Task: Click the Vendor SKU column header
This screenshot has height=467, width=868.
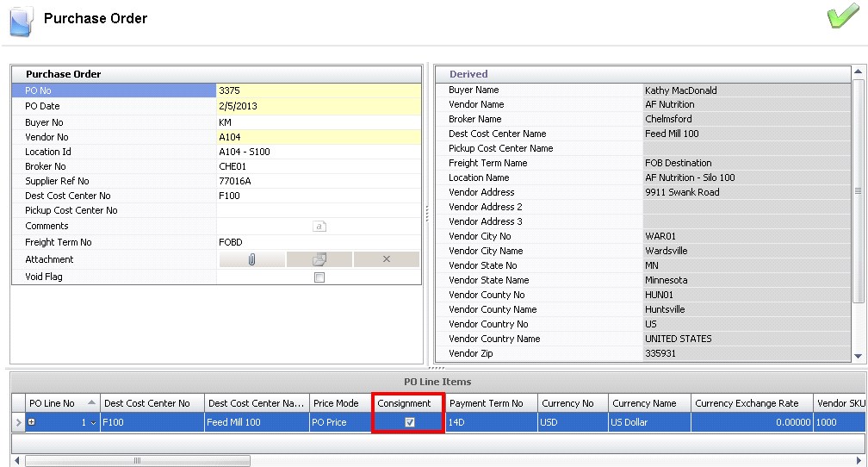Action: (840, 403)
